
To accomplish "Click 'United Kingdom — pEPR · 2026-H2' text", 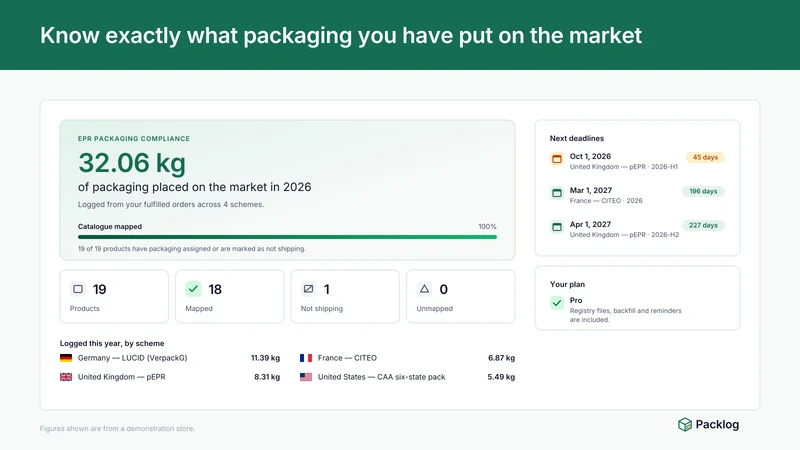I will click(x=624, y=235).
